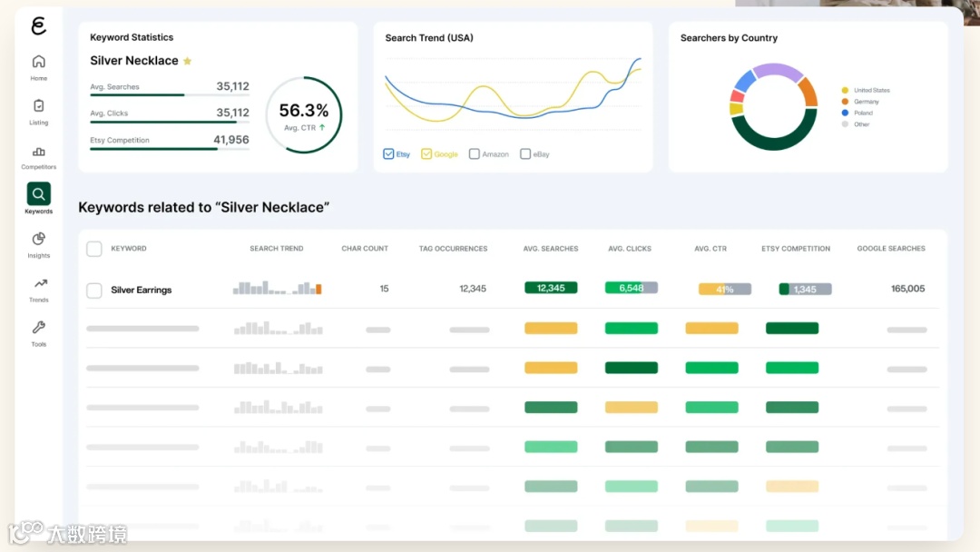Click the 41% avg. CTR badge
This screenshot has height=552, width=980.
click(724, 289)
